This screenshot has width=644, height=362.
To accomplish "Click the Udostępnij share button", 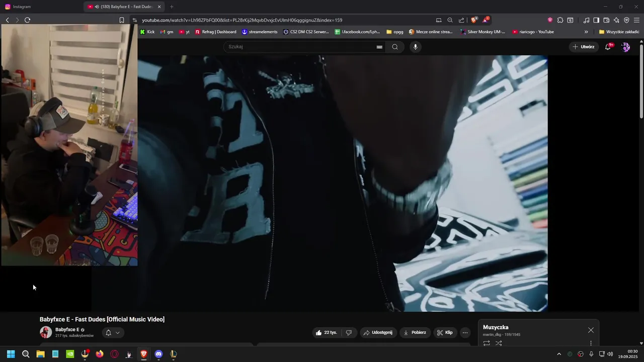I will 378,332.
